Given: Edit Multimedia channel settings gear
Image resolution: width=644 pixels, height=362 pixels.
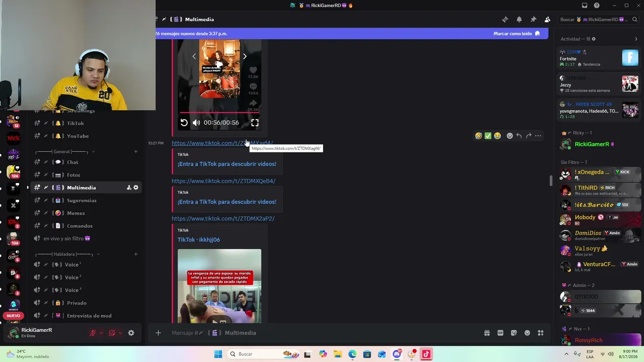Looking at the screenshot, I should (x=136, y=188).
